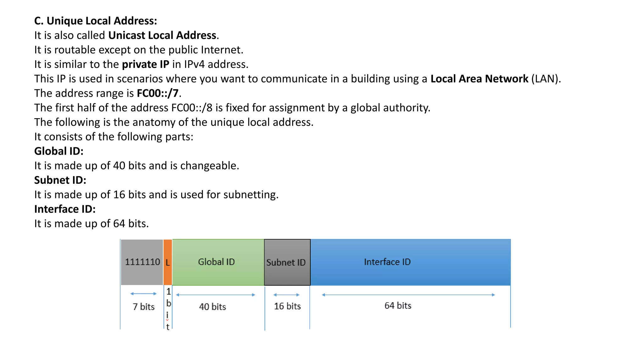Click the '40 bits' label under Global ID
The height and width of the screenshot is (362, 644).
(213, 307)
